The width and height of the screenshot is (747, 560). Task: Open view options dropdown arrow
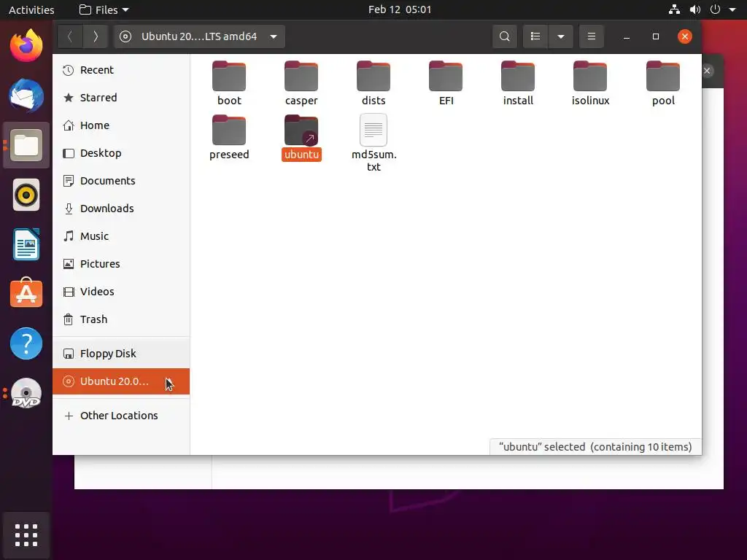(x=561, y=36)
